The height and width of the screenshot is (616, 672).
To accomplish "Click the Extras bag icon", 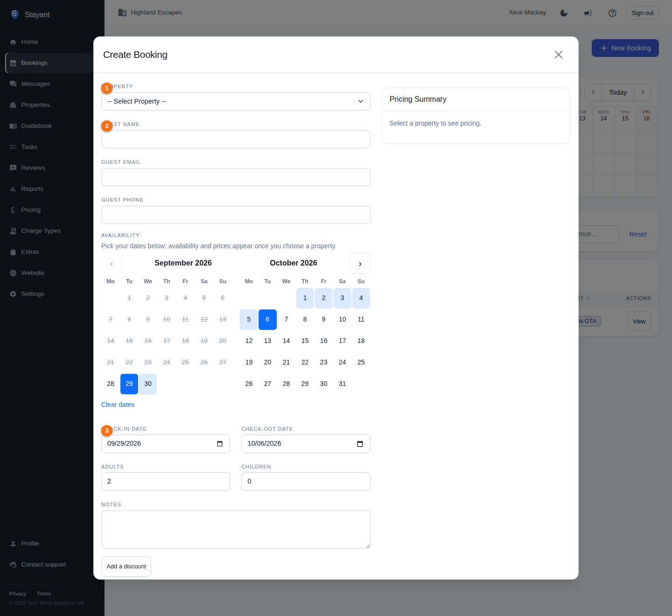I will 13,252.
